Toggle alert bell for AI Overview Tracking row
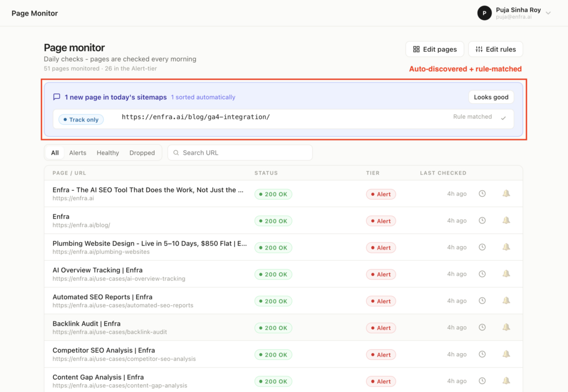 tap(506, 274)
